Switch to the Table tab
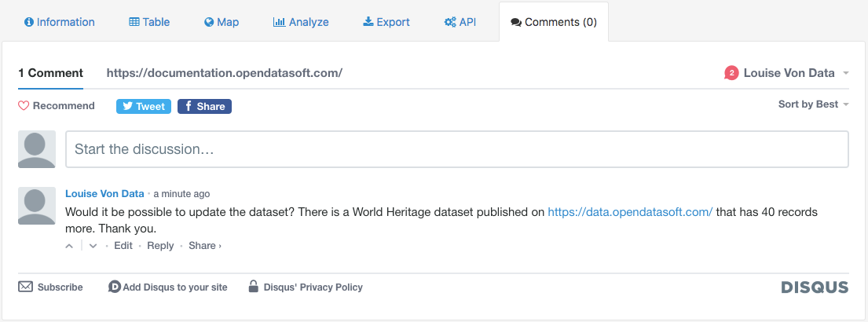This screenshot has height=322, width=868. coord(149,22)
